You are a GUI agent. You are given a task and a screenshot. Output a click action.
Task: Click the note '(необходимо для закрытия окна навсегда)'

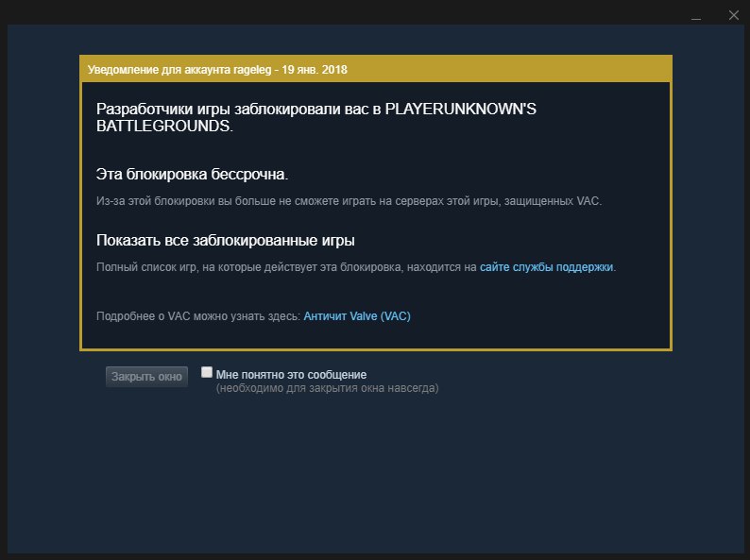coord(327,388)
